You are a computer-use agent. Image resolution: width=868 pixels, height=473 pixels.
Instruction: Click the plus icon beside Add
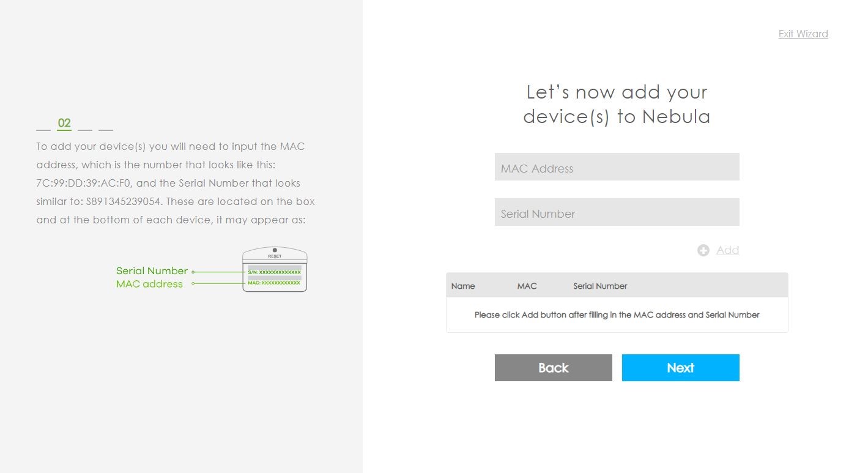(703, 250)
